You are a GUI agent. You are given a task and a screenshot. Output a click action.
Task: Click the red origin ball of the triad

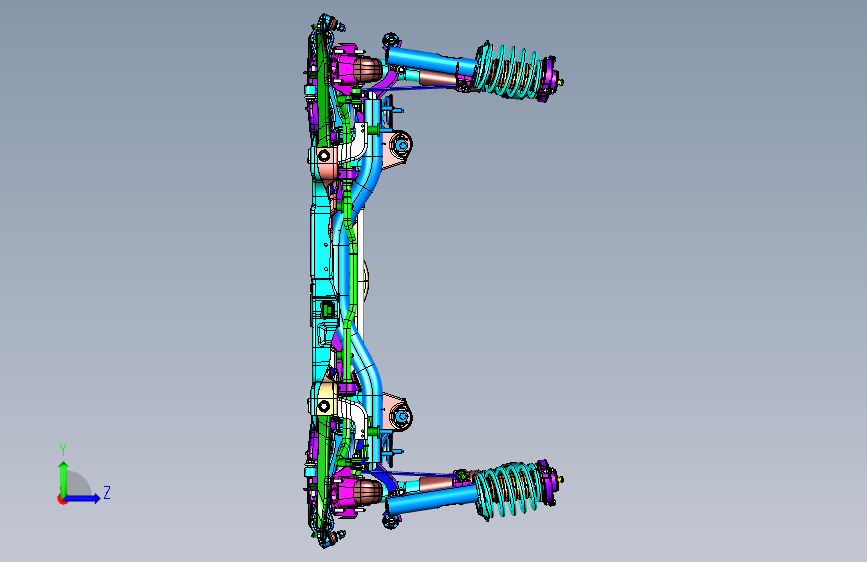pos(62,499)
